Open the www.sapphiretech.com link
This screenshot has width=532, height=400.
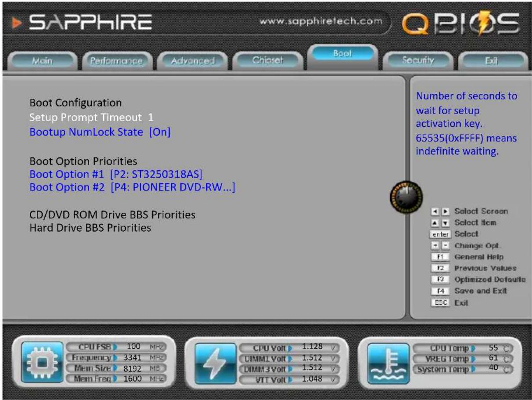tap(321, 21)
